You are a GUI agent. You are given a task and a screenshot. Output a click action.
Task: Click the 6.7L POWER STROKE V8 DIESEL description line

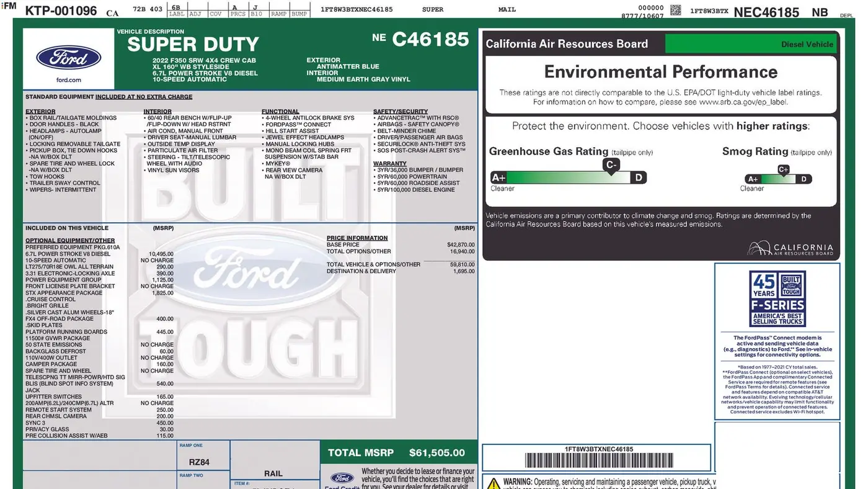[205, 73]
